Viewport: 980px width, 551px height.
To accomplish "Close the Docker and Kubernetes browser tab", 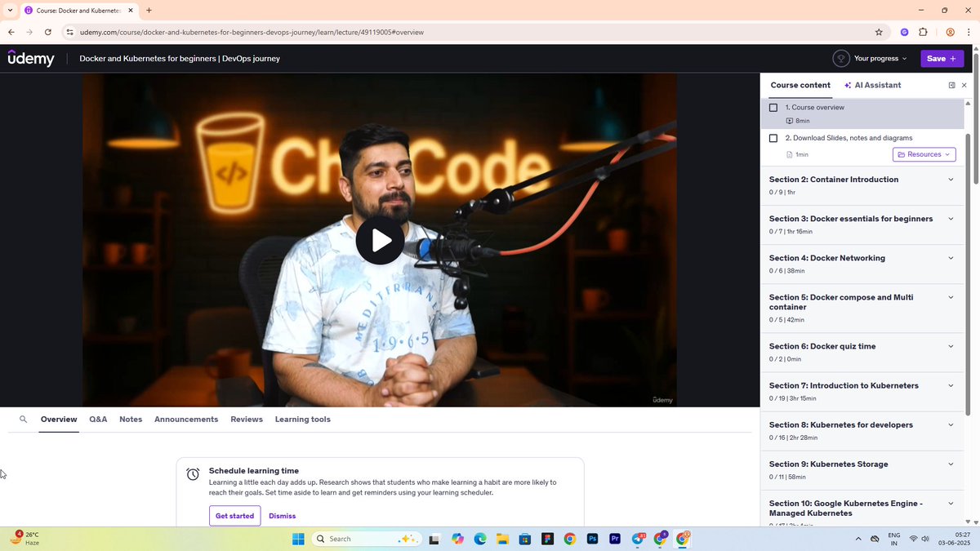I will 131,11.
